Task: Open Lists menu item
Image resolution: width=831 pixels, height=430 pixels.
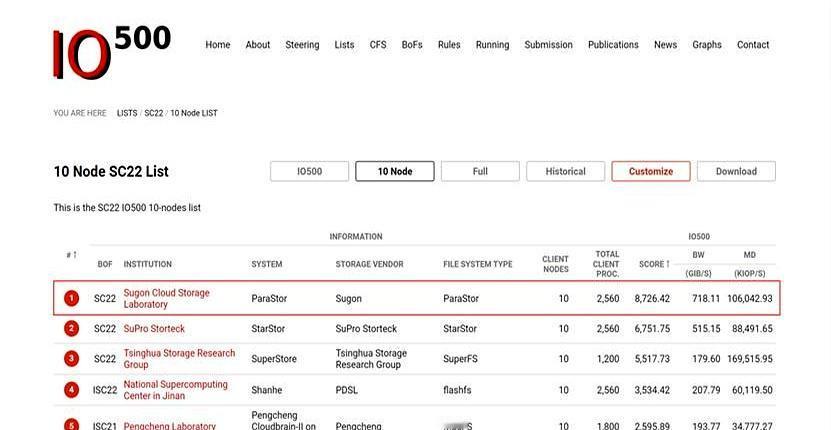Action: (344, 45)
